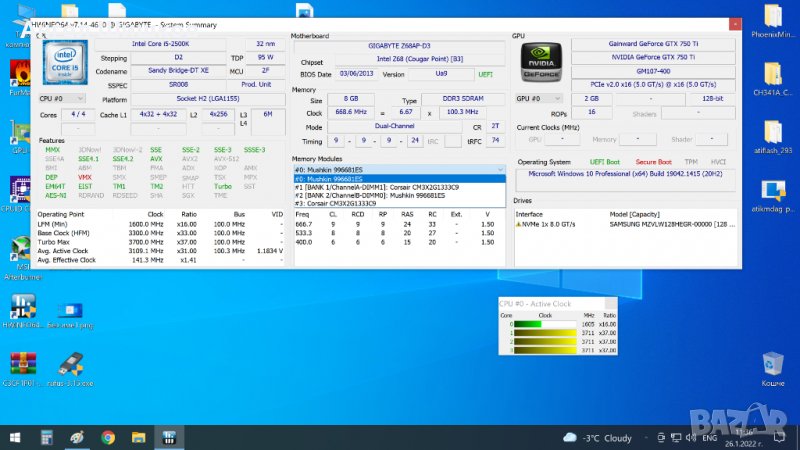The height and width of the screenshot is (450, 800).
Task: Open Calculator from the taskbar
Action: click(x=45, y=437)
